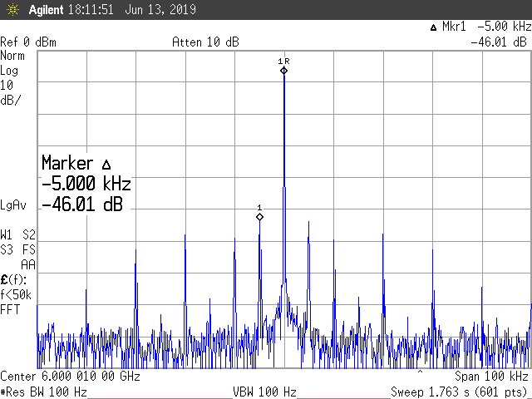Click the timestamp '18:11:51 Jun 13, 2019'
Viewport: 532px width, 399px height.
pos(132,9)
